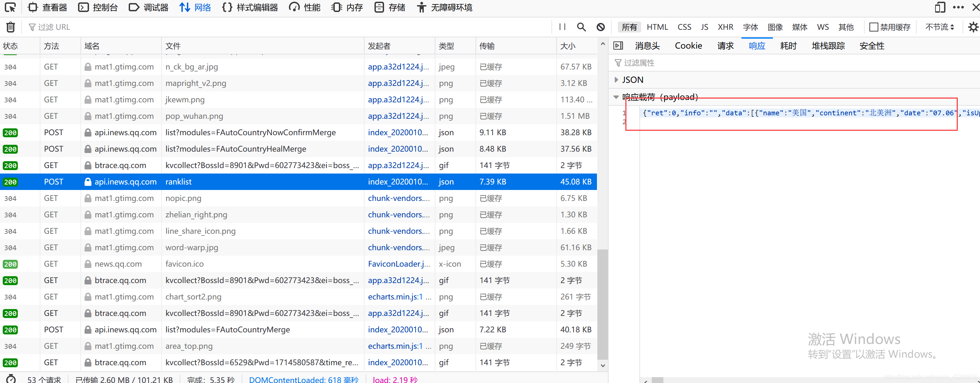Switch to the 请求 request tab
980x383 pixels.
coord(725,46)
